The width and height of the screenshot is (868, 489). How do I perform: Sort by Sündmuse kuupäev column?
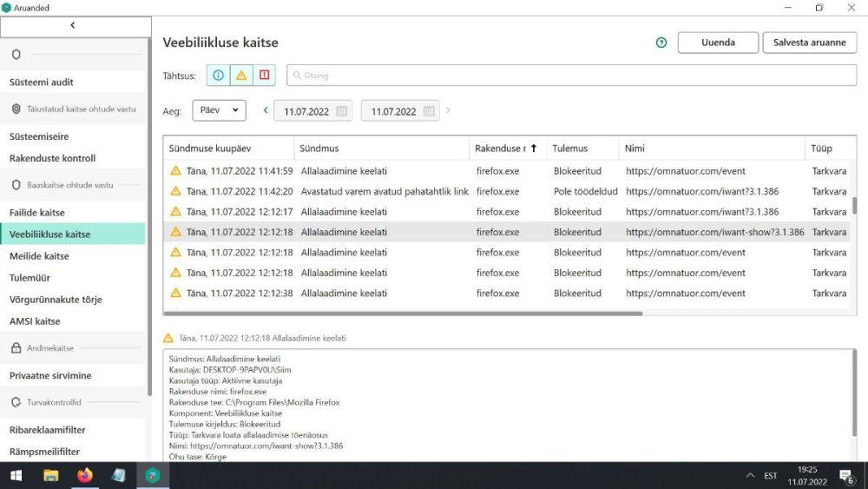tap(228, 149)
